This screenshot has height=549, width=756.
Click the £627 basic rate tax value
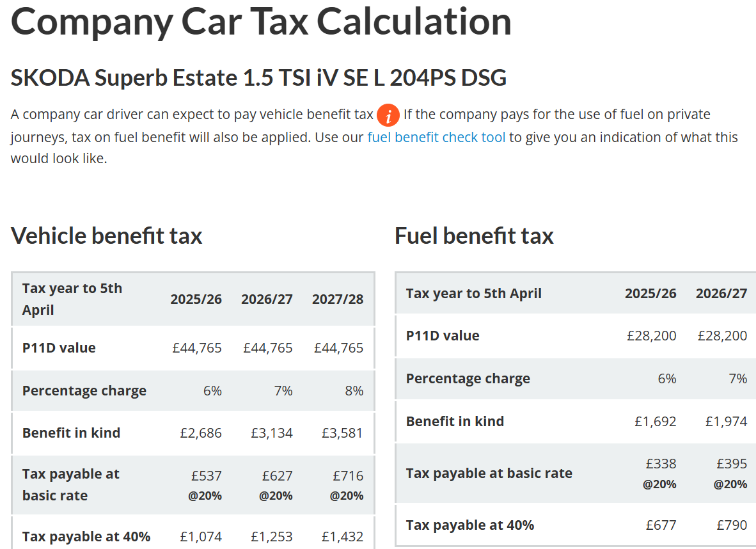pos(277,476)
